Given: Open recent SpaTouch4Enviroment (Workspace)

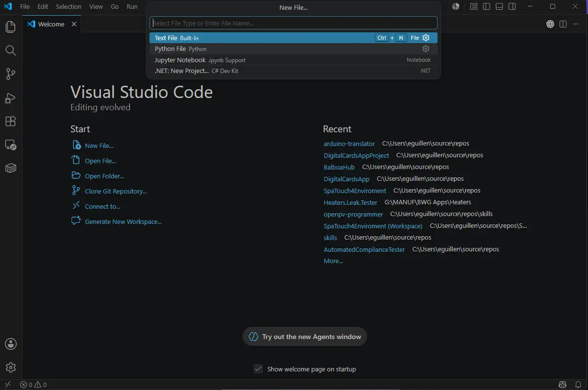Looking at the screenshot, I should (x=373, y=226).
